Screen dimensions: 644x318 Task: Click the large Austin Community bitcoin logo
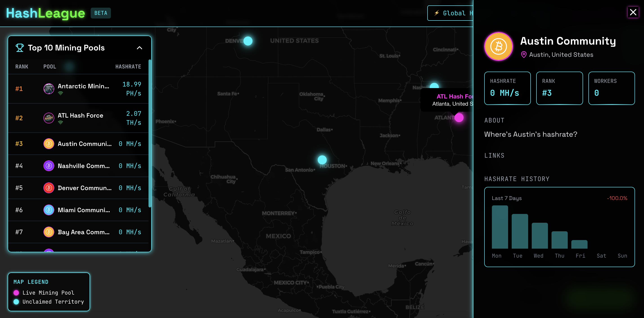pyautogui.click(x=498, y=46)
